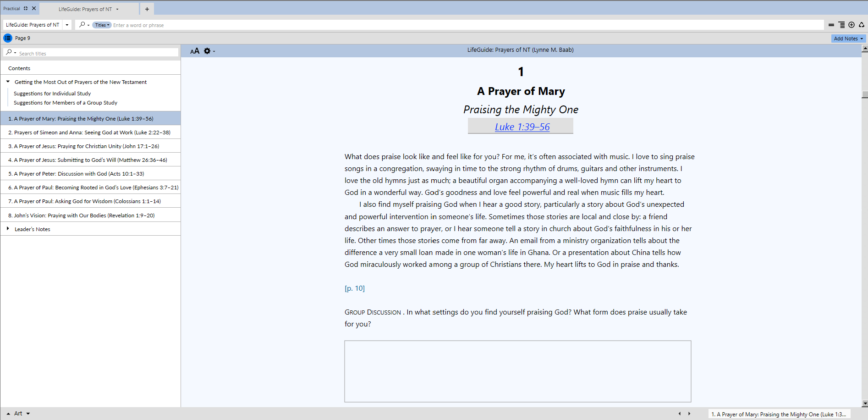Screen dimensions: 868x420
Task: Jump to the [p. 10] page marker
Action: click(x=355, y=288)
